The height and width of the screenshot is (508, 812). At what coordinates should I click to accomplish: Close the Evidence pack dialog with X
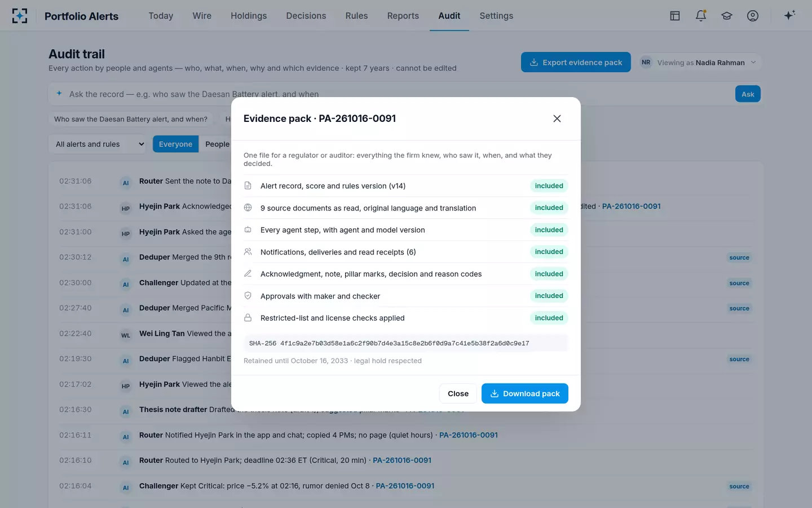click(557, 119)
